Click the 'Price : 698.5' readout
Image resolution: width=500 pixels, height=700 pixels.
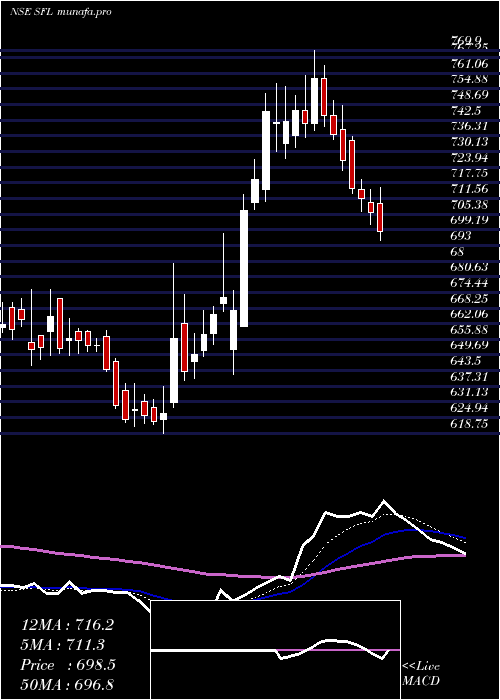68,665
